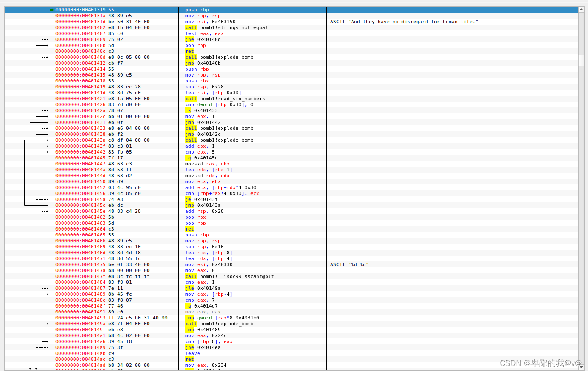
Task: Select jg 0x40145e instruction
Action: (201, 158)
